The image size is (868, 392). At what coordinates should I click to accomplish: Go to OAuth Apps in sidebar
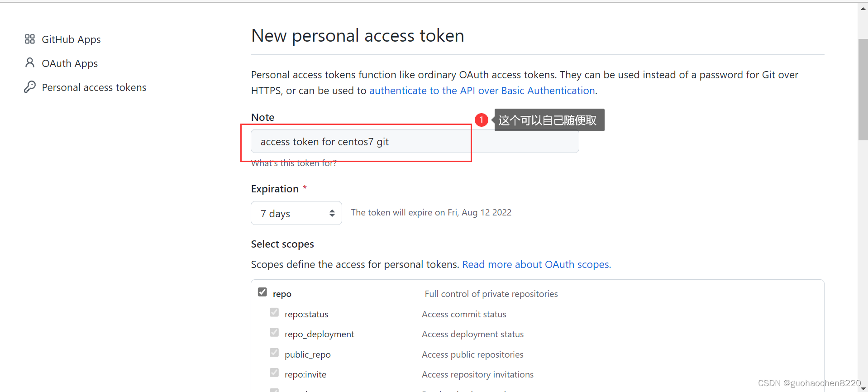[70, 63]
